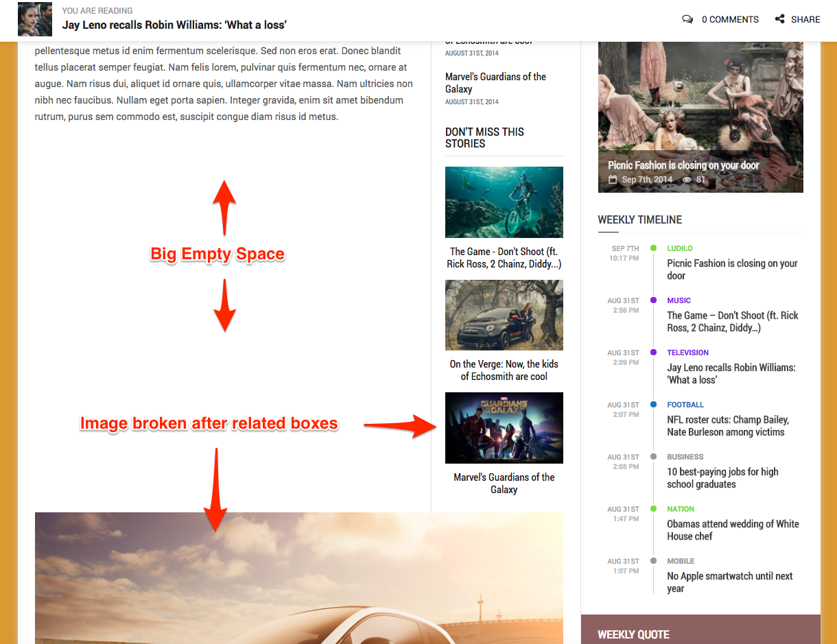Open timeline story 'The Game – Don't Shoot'
Screen dimensions: 837x644
(x=733, y=322)
